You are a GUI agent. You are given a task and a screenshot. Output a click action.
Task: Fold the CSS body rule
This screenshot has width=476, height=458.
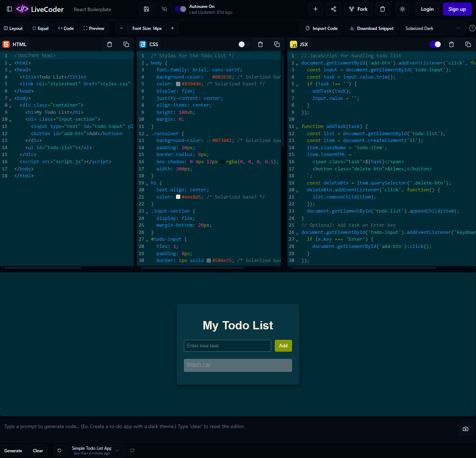click(147, 63)
